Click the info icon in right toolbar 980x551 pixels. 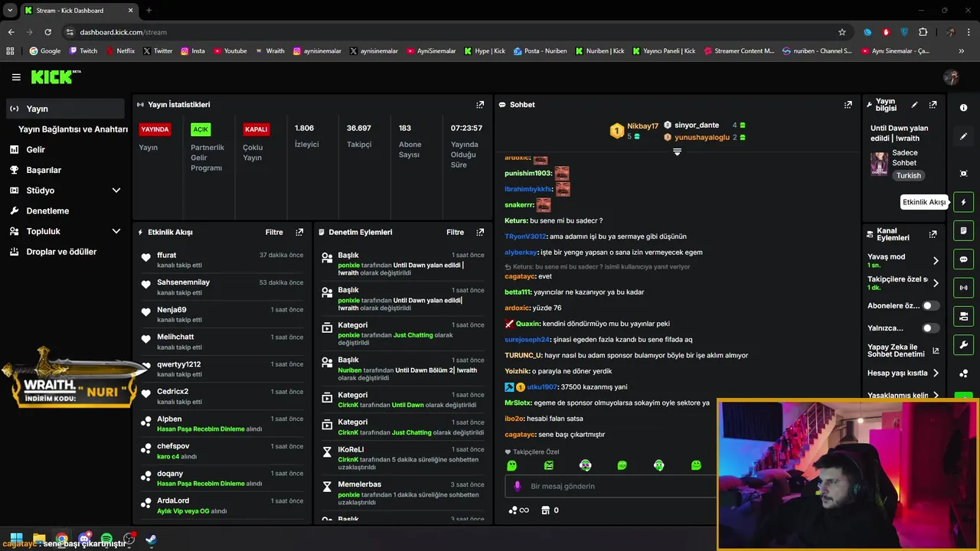click(963, 108)
